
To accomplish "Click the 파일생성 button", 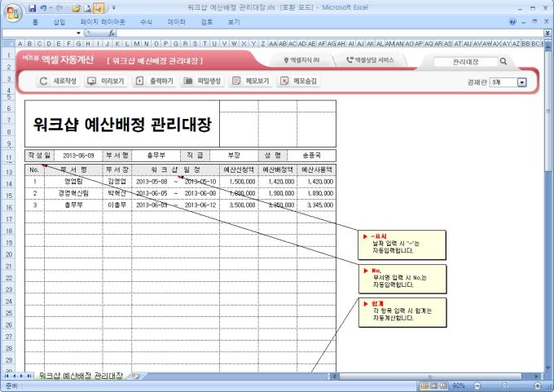I will (x=202, y=81).
